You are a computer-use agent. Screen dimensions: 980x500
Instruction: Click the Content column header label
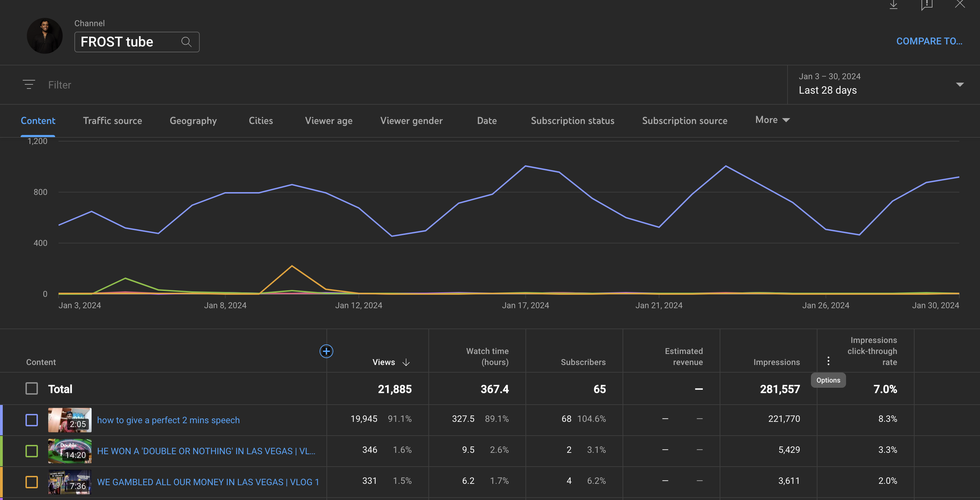pyautogui.click(x=41, y=362)
